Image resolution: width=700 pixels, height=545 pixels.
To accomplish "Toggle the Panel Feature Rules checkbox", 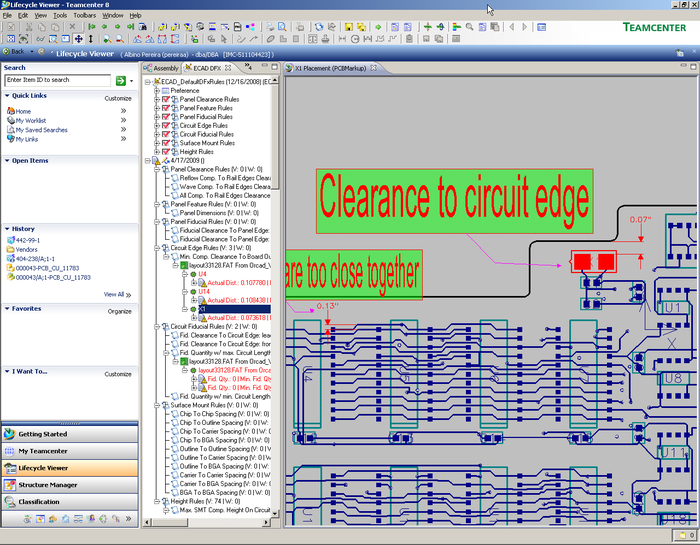I will pos(166,108).
